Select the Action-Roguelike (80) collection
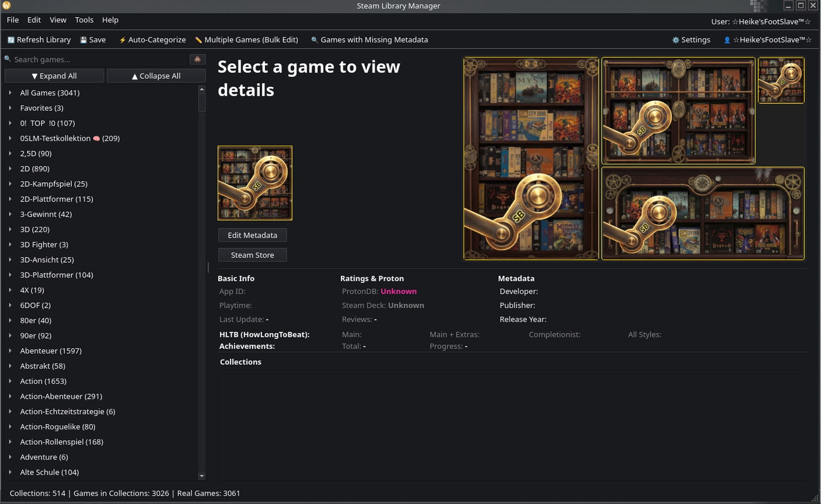 58,426
